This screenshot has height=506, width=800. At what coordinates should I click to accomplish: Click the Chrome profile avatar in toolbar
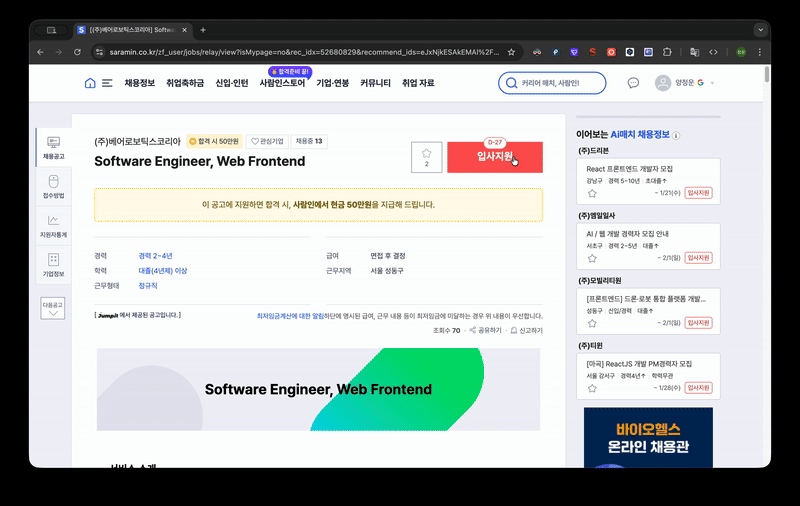(741, 52)
